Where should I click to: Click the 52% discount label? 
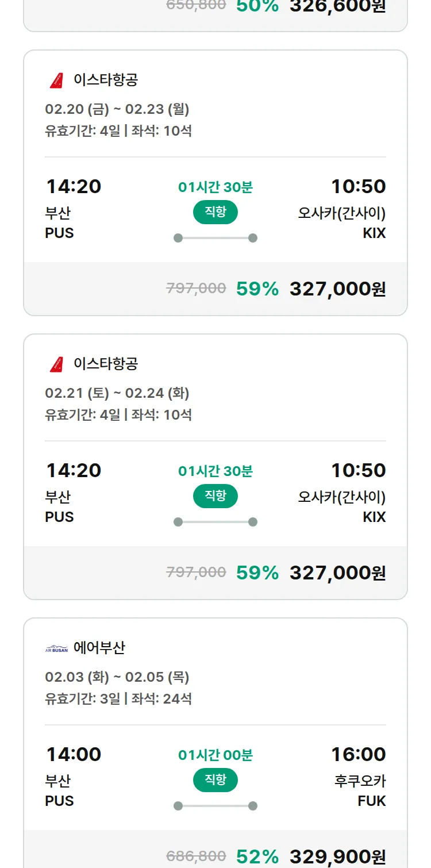pos(257,857)
